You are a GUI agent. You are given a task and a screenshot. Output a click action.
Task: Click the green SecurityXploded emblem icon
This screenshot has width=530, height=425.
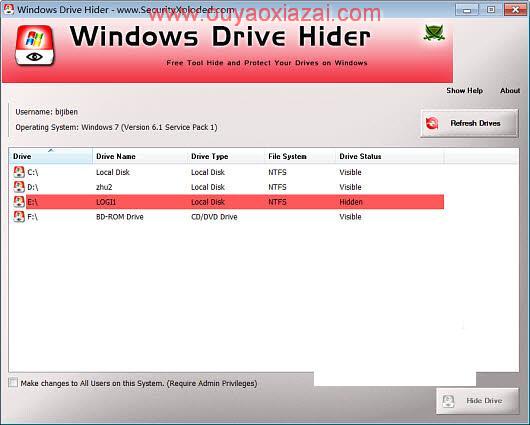click(434, 33)
